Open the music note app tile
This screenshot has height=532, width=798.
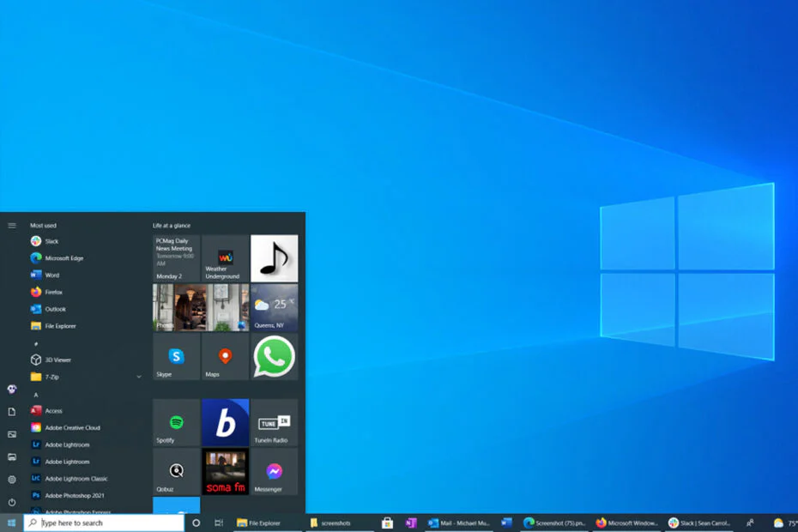click(x=275, y=258)
